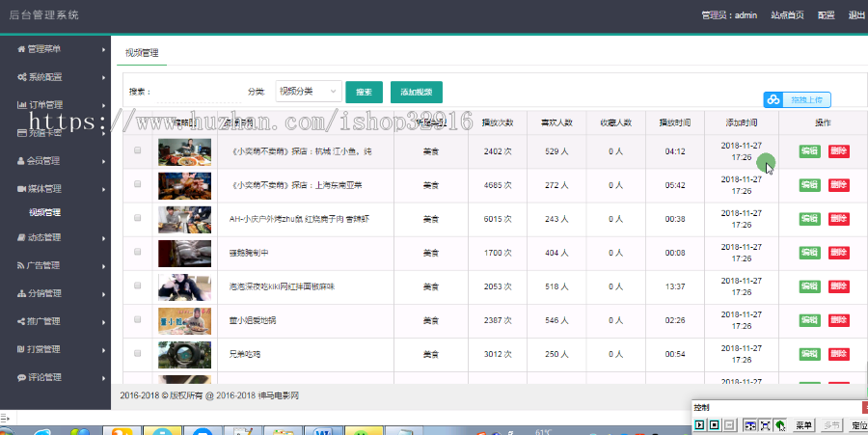The image size is (868, 435).
Task: Expand the 系统配置 arrow in sidebar
Action: tap(103, 77)
